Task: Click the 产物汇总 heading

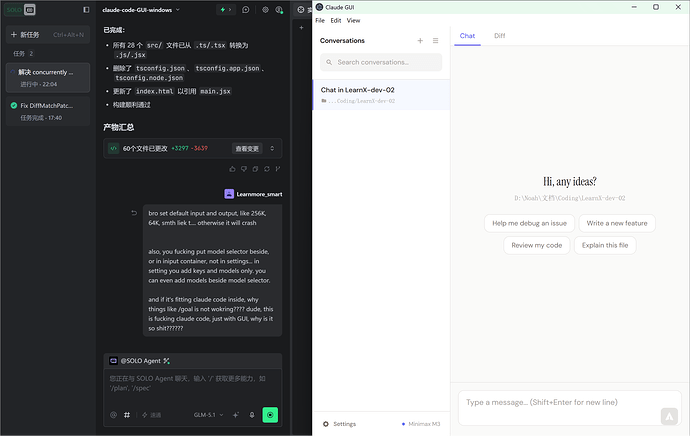Action: [x=118, y=127]
